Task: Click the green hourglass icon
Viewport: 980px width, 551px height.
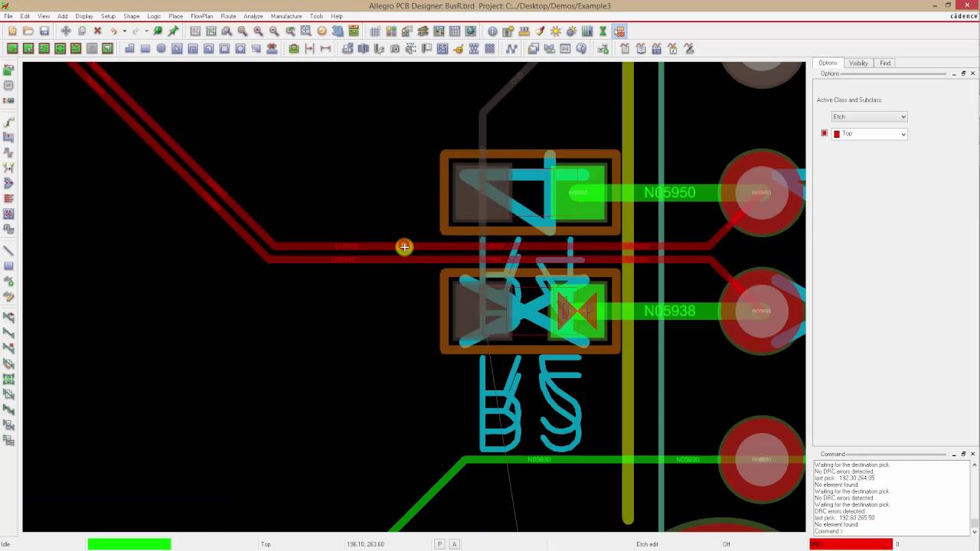Action: pos(603,31)
